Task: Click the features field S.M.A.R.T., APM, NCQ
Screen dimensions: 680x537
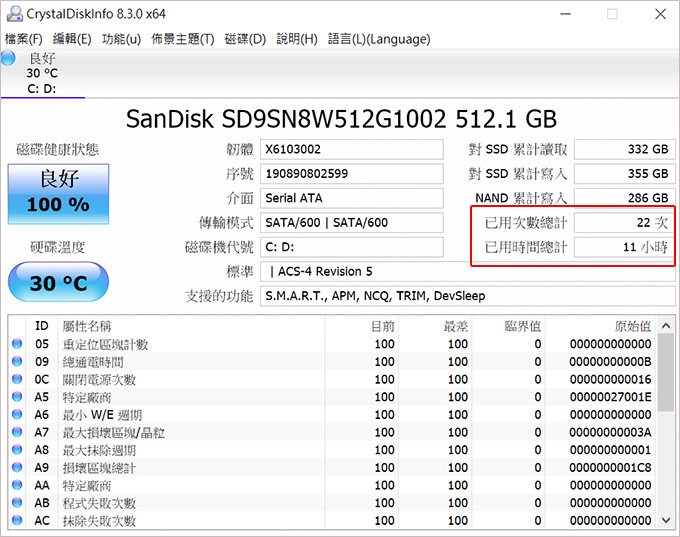Action: pyautogui.click(x=468, y=296)
